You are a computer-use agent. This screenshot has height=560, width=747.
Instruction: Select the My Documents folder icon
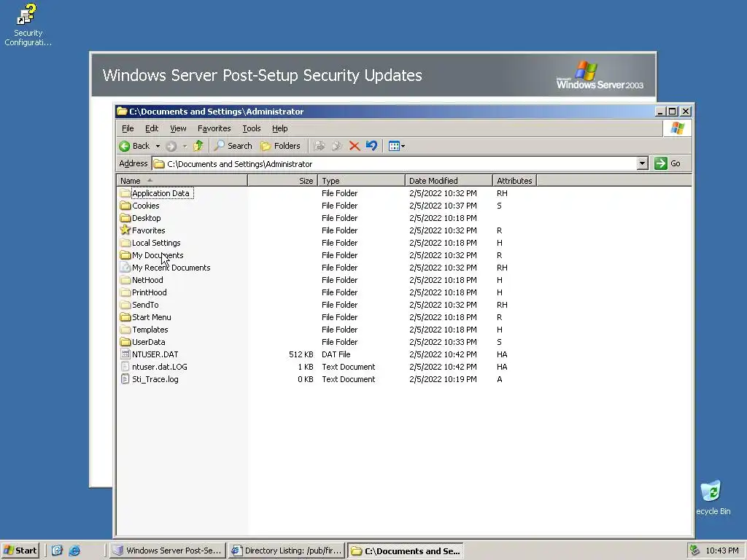[x=125, y=255]
